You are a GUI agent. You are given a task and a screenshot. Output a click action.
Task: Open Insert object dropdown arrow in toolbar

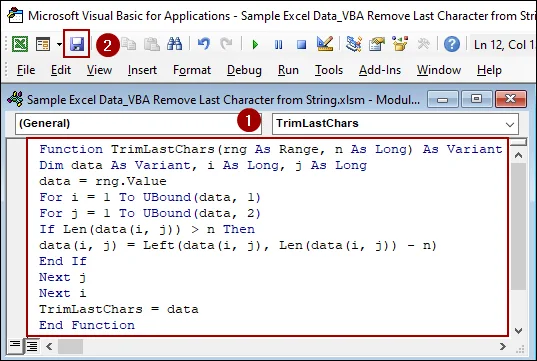(x=59, y=44)
